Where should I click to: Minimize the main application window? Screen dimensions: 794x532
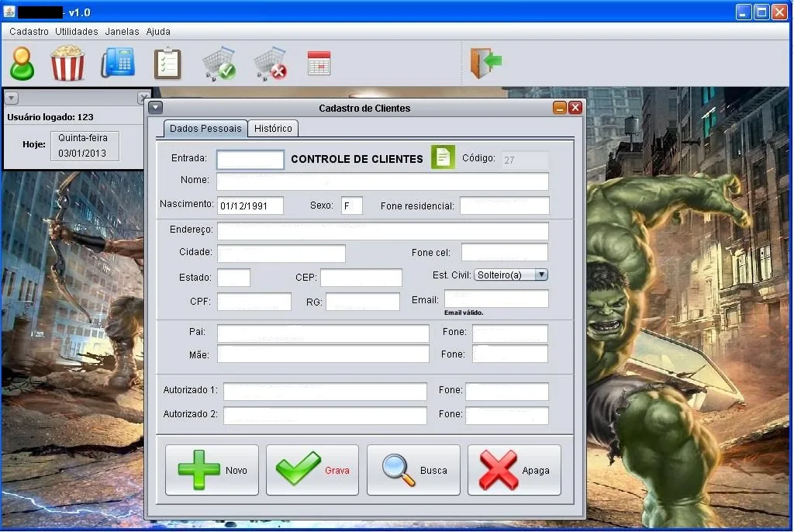pos(743,12)
